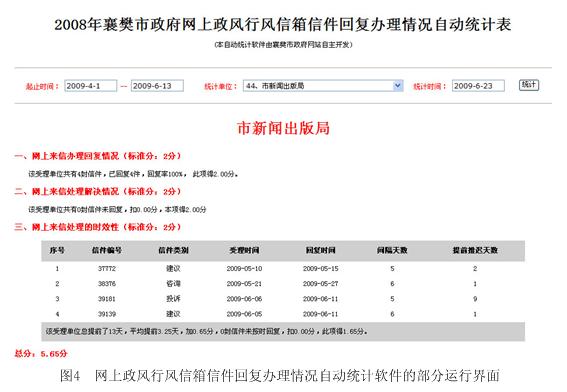Click the subtitle about 本自动统计软件
This screenshot has width=567, height=392.
point(283,44)
